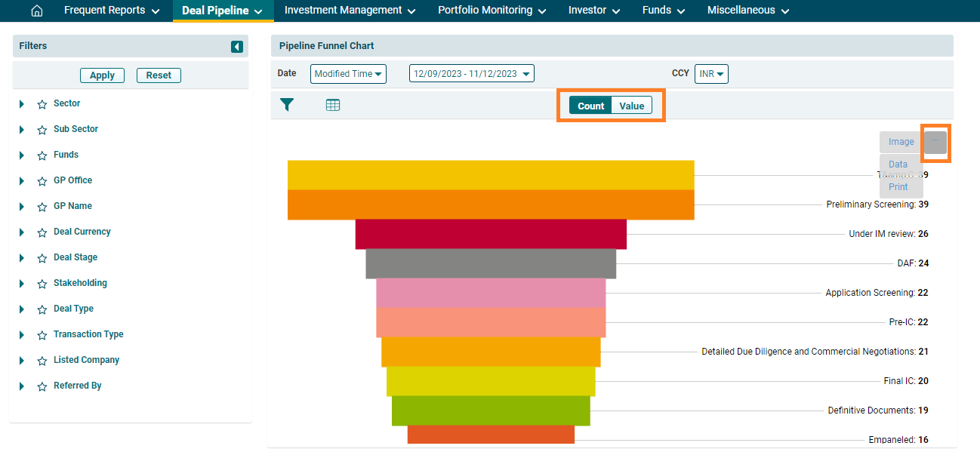This screenshot has height=452, width=980.
Task: Click the funnel filter icon
Action: point(287,106)
